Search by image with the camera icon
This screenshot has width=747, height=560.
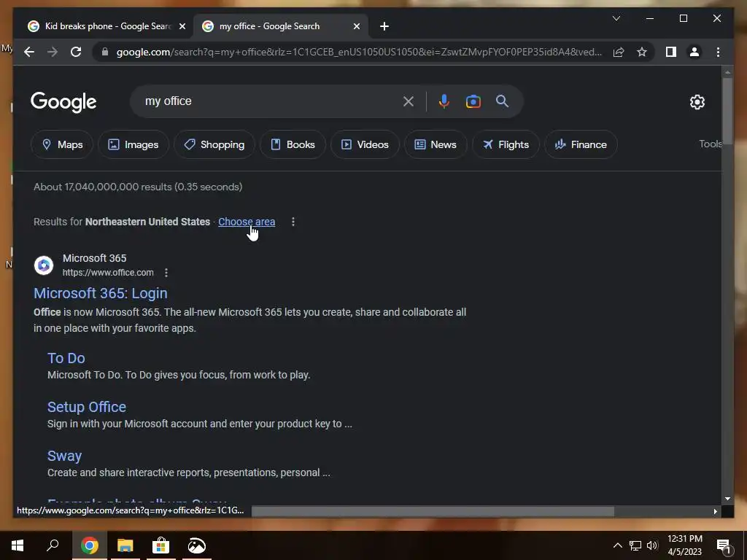(473, 101)
